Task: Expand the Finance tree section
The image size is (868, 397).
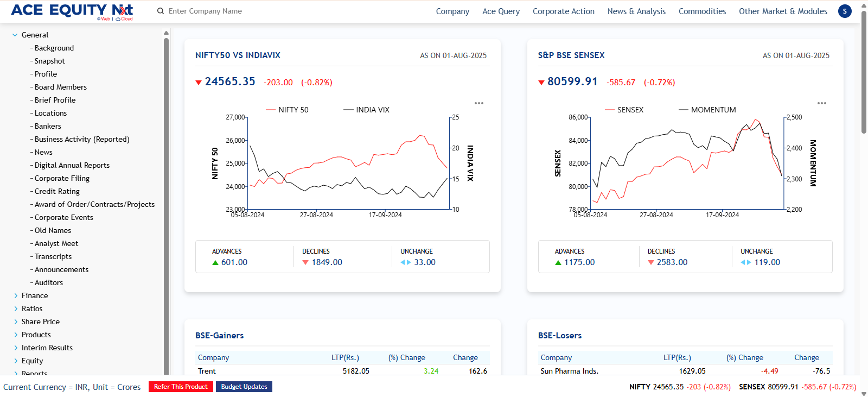Action: (x=15, y=295)
